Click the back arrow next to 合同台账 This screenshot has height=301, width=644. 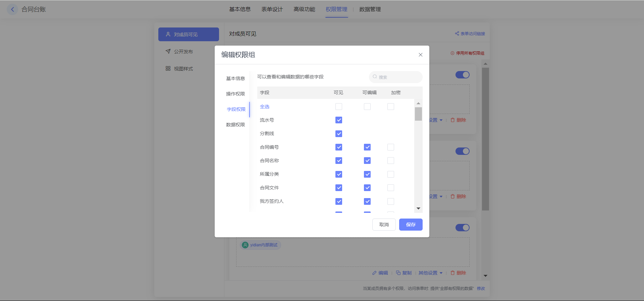pos(12,9)
